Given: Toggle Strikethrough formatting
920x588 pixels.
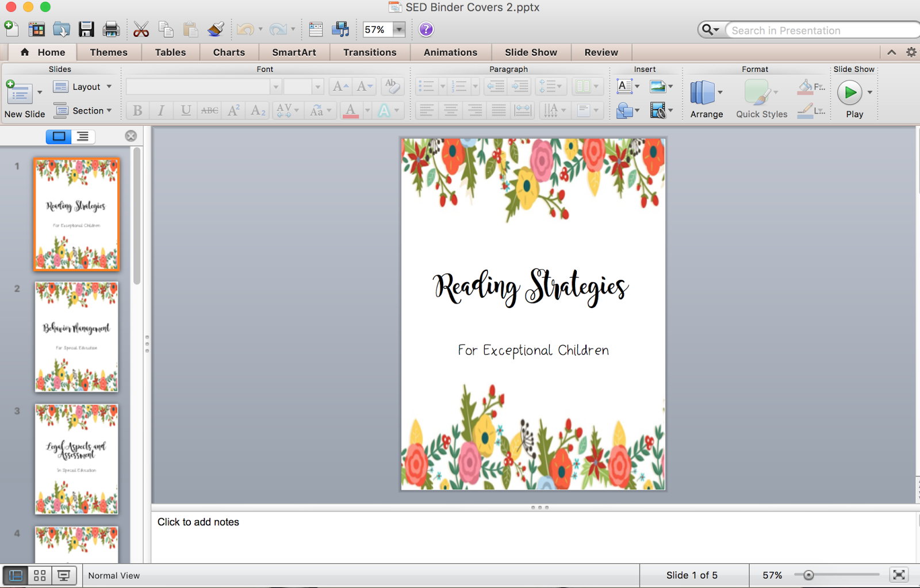Looking at the screenshot, I should coord(210,110).
